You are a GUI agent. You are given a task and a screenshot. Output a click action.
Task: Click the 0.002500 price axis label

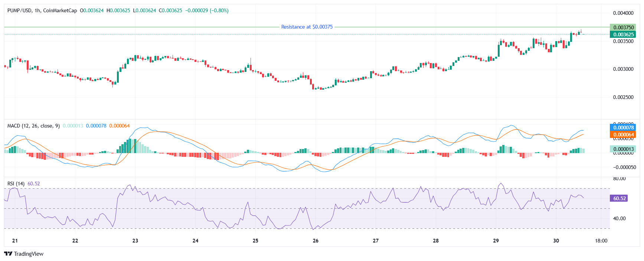[x=623, y=97]
